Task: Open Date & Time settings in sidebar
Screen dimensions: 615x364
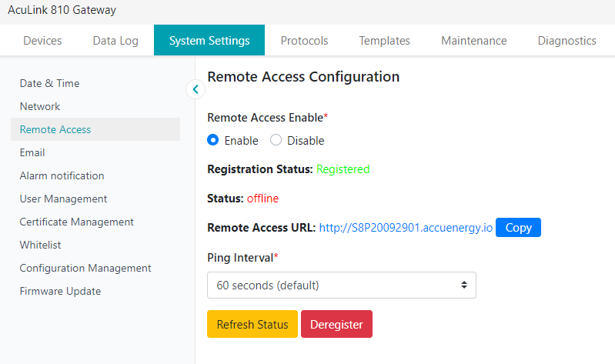Action: click(50, 83)
